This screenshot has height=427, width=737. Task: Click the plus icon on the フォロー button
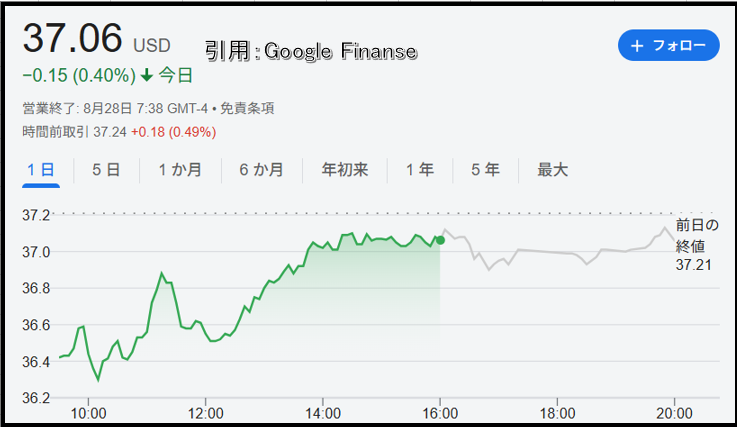pos(637,46)
